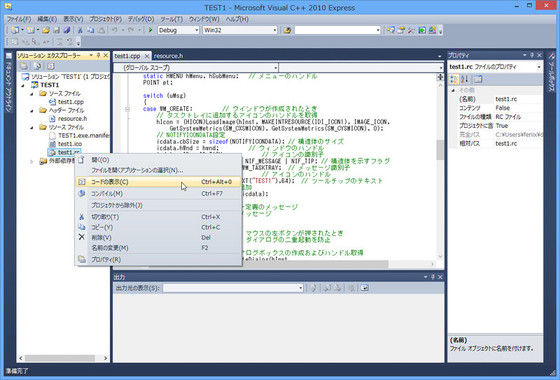Start debugging with the green play icon
Image resolution: width=560 pixels, height=380 pixels.
(x=150, y=30)
